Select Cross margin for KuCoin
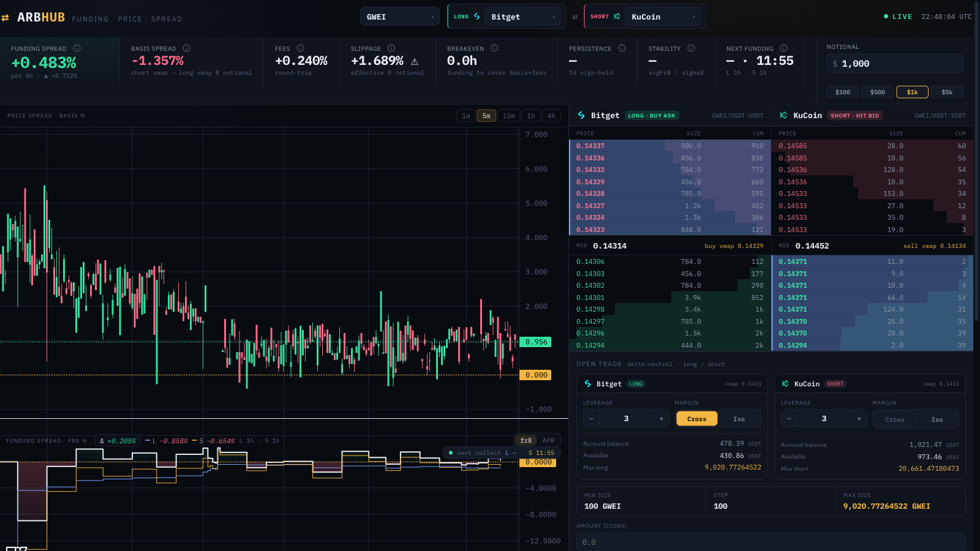980x551 pixels. click(x=895, y=419)
